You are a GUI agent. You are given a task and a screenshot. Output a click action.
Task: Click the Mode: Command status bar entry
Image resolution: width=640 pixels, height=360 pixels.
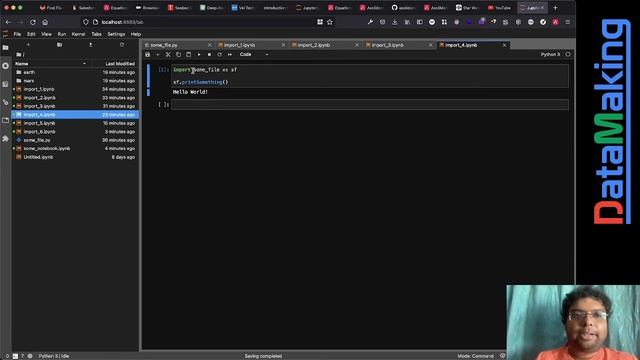476,356
